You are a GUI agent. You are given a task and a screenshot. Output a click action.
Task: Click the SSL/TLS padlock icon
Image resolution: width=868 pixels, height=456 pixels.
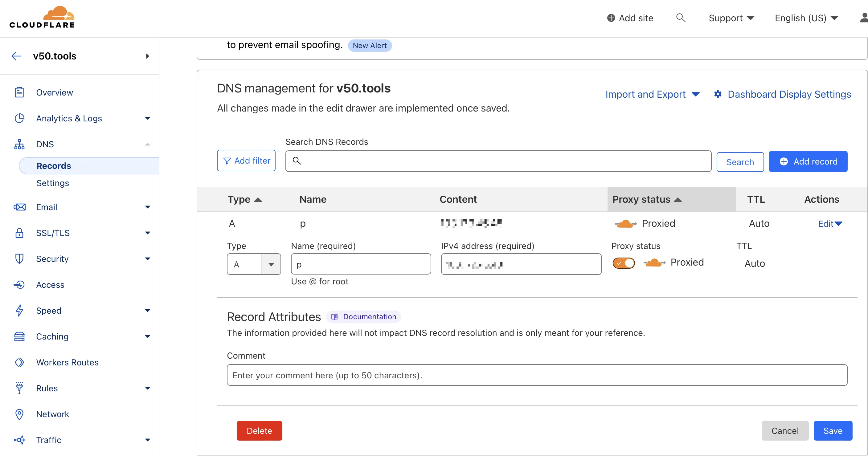[19, 233]
